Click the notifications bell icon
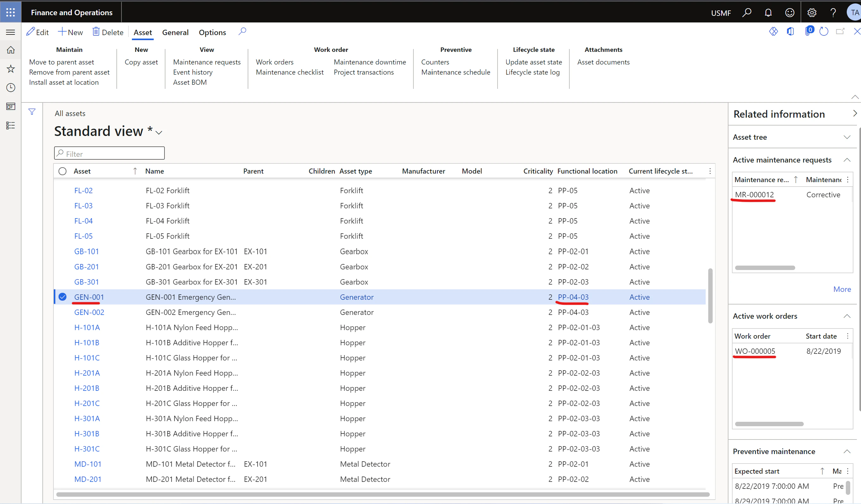Viewport: 861px width, 504px height. (x=768, y=13)
